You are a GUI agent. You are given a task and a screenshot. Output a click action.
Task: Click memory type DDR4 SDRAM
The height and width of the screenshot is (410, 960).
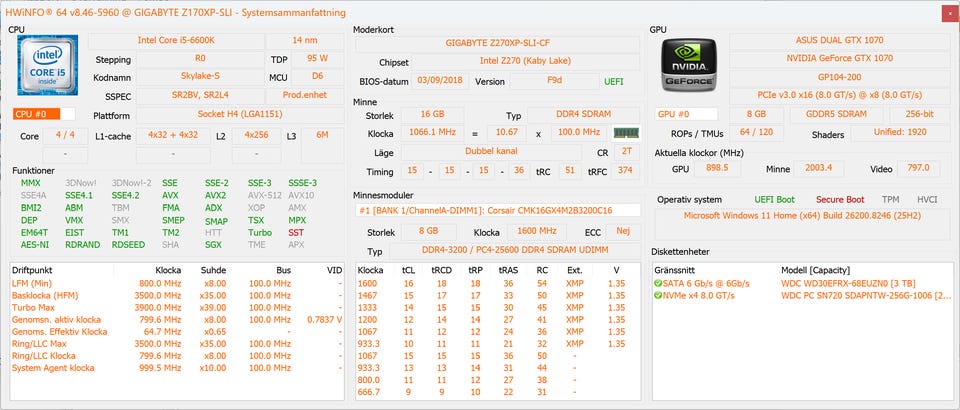point(583,114)
